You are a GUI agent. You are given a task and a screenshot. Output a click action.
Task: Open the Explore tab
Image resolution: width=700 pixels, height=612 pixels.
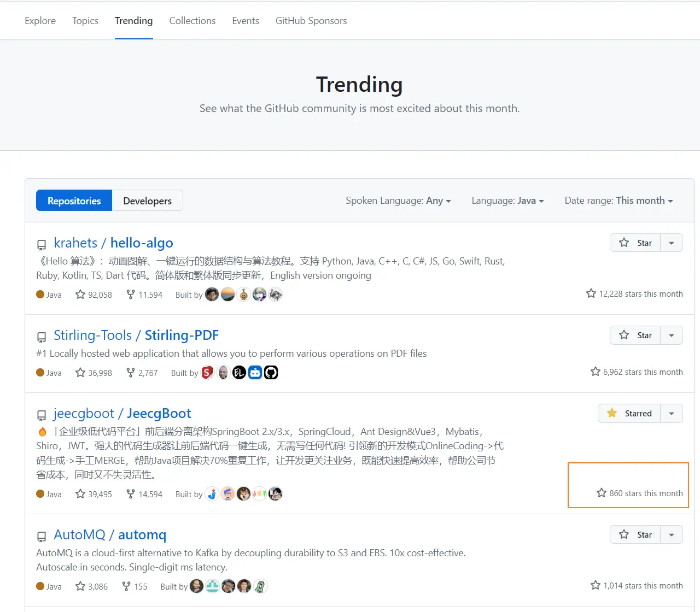pyautogui.click(x=40, y=21)
